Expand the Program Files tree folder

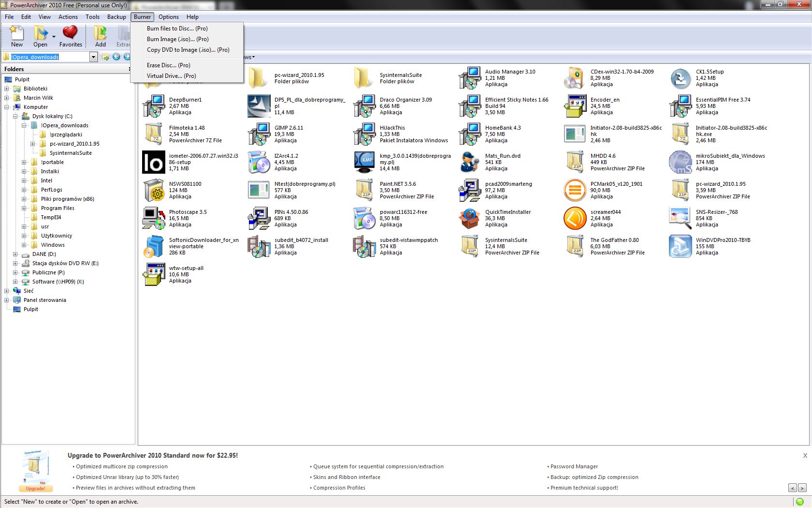click(x=24, y=208)
